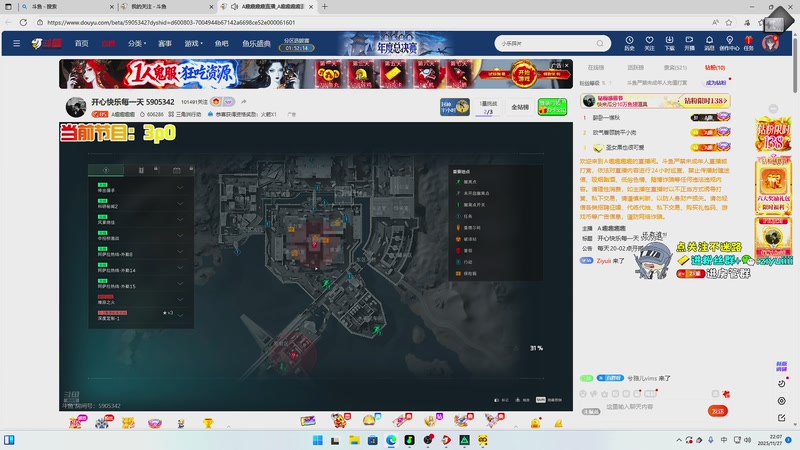Open the user avatar profile menu
The width and height of the screenshot is (800, 450).
770,43
